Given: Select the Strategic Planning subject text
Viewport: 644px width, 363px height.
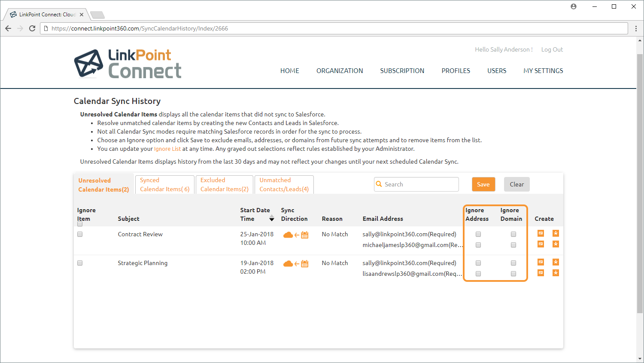Looking at the screenshot, I should point(143,263).
